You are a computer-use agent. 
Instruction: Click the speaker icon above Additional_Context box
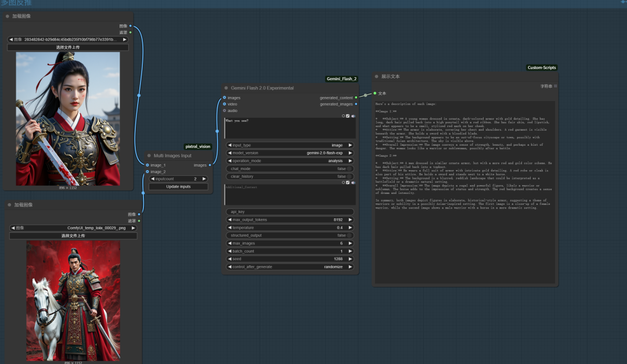(x=352, y=182)
